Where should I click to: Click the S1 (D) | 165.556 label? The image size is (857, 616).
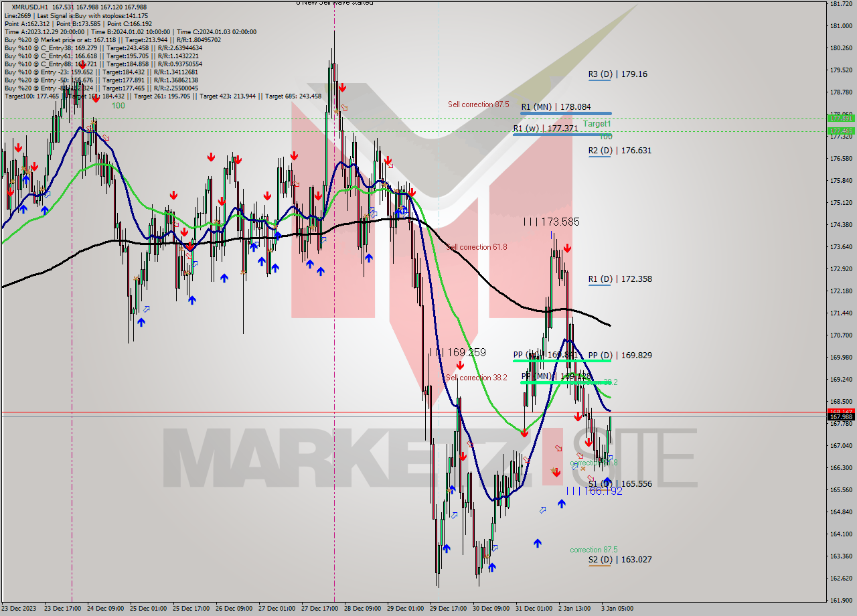tap(619, 484)
